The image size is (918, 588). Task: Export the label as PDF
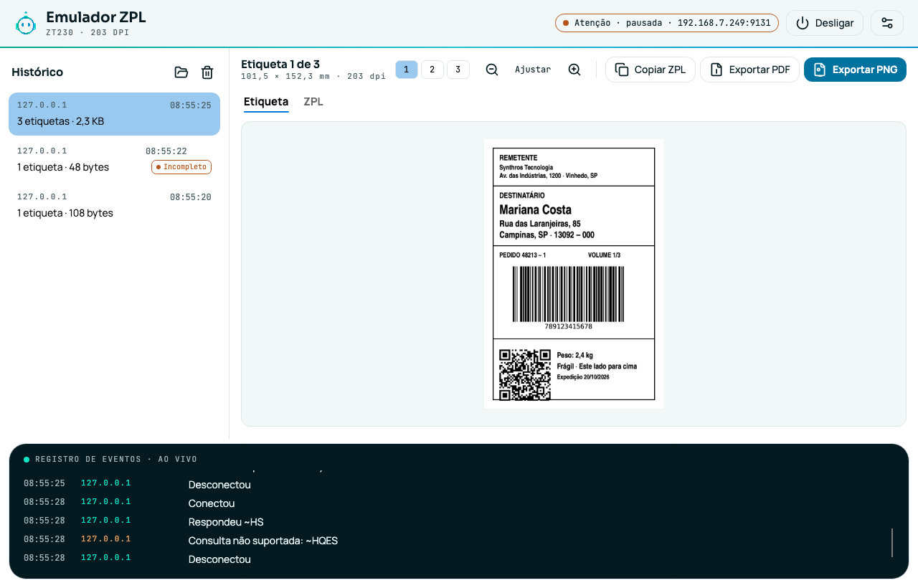pos(749,70)
